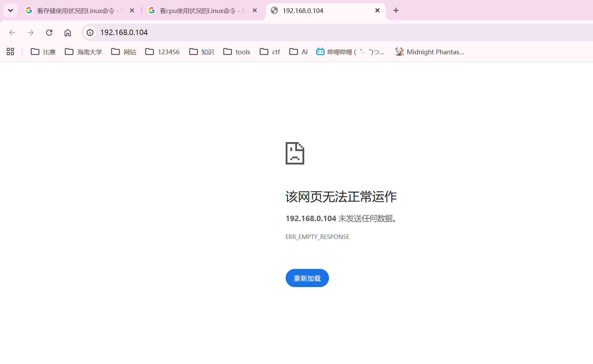Open the tools bookmark folder
Screen dimensions: 593x364
click(237, 52)
